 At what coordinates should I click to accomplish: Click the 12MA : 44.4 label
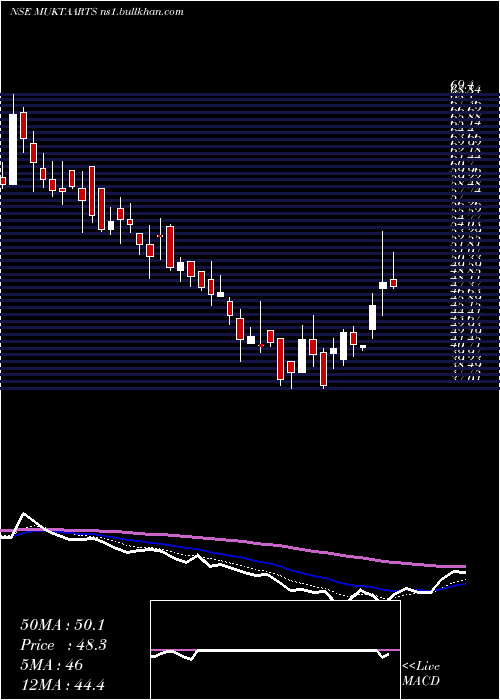pos(63,684)
